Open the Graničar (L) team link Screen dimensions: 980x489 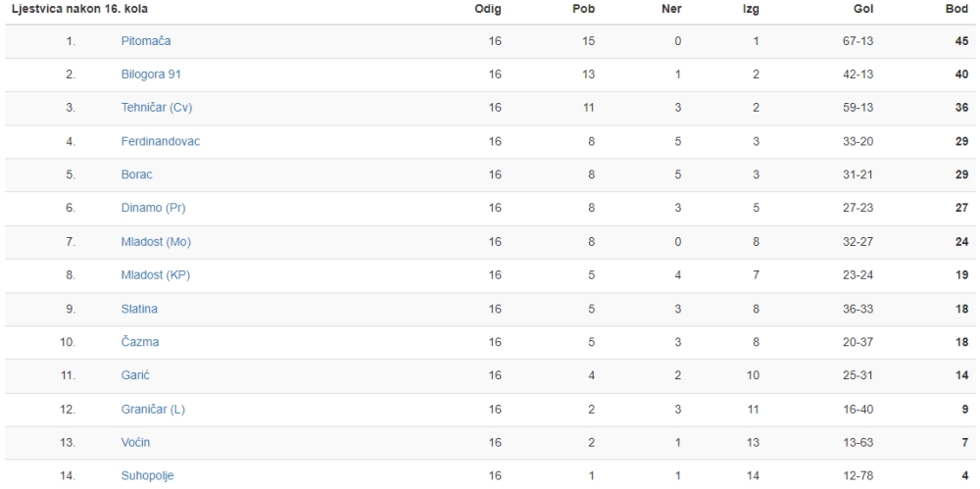click(x=153, y=410)
